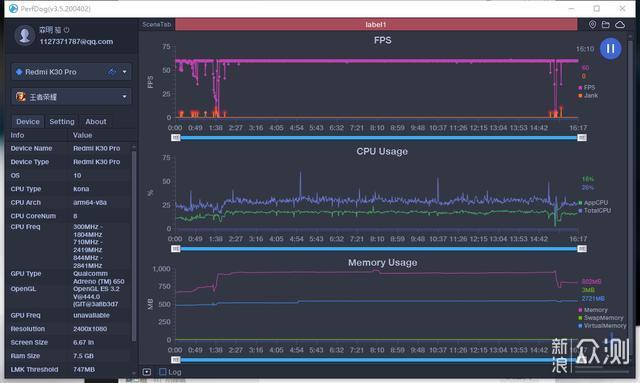Select the Device Type row label
The width and height of the screenshot is (640, 383).
(30, 162)
